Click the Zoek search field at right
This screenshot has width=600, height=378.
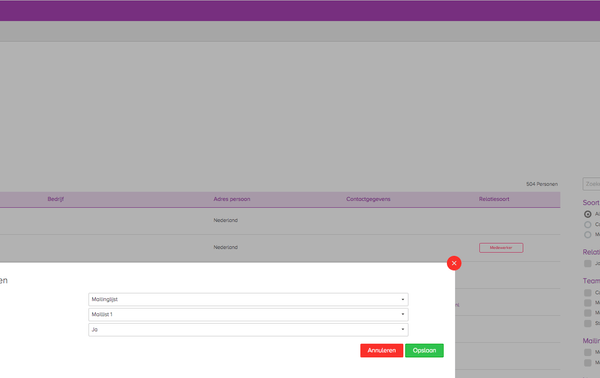(x=591, y=184)
